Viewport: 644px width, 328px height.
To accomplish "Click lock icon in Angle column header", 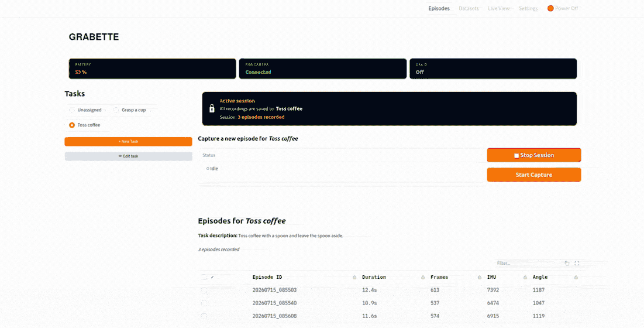I will click(x=576, y=278).
